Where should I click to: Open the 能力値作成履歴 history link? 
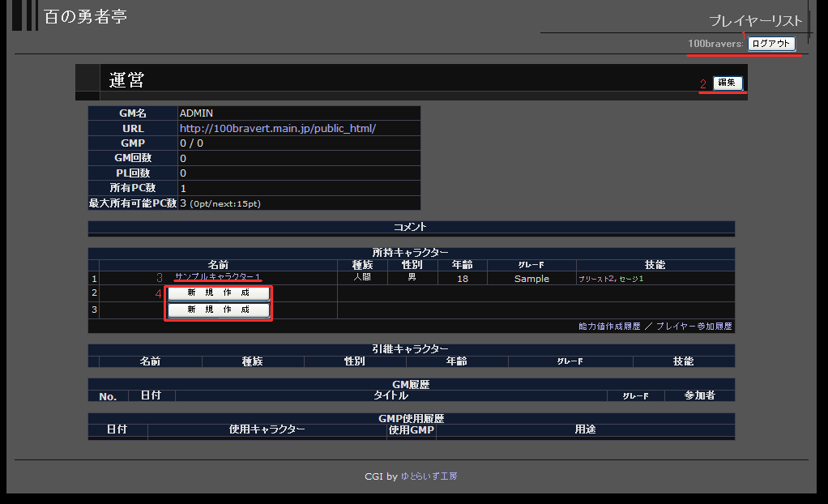pyautogui.click(x=609, y=326)
